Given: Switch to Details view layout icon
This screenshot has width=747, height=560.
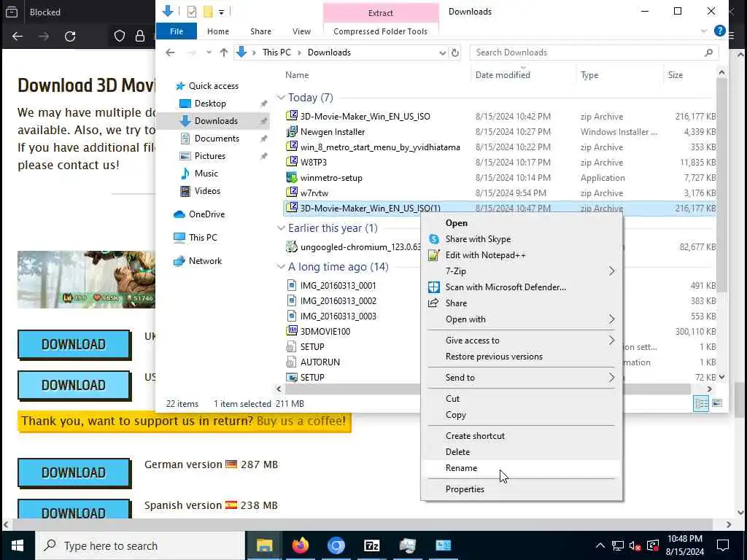Looking at the screenshot, I should click(x=701, y=403).
